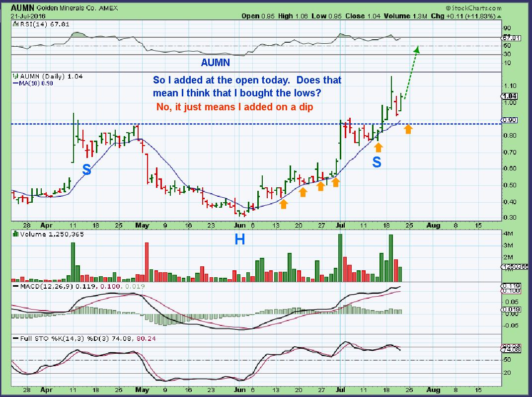Click the AUMN ticker symbol in header
Image resolution: width=532 pixels, height=397 pixels.
click(x=22, y=7)
